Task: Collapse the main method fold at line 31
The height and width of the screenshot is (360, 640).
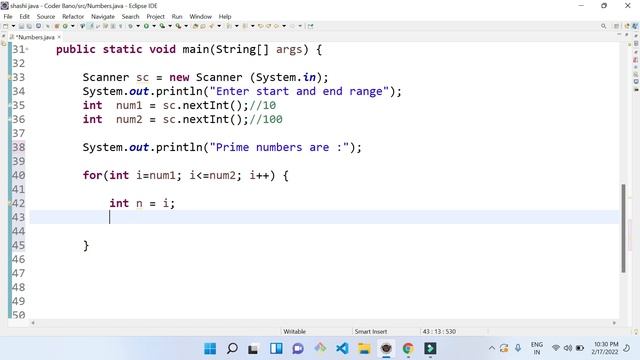Action: coord(27,49)
